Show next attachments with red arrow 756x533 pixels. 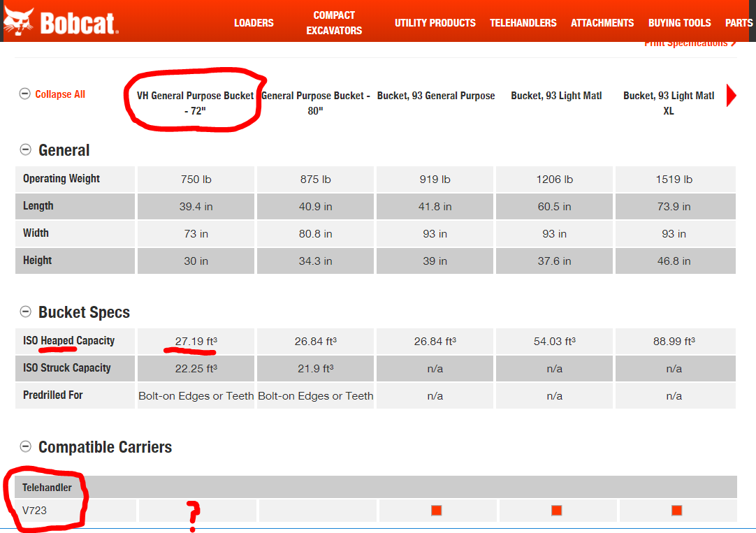pos(732,96)
